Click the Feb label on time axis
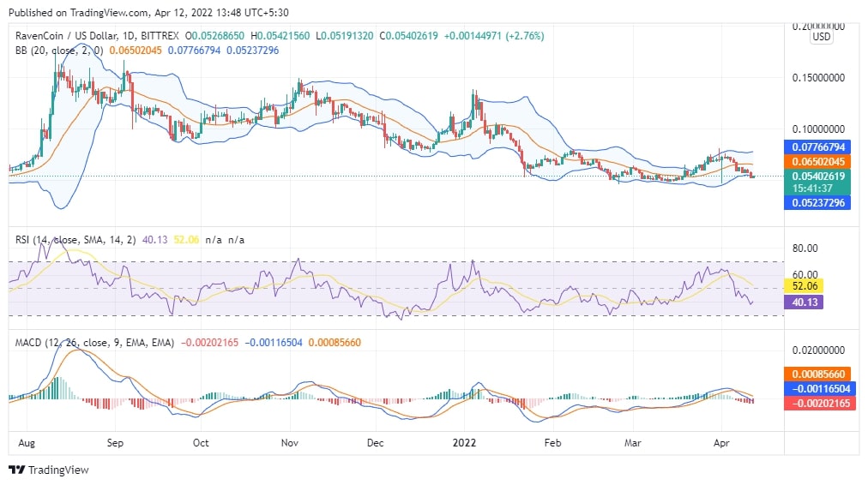Image resolution: width=868 pixels, height=485 pixels. pyautogui.click(x=552, y=443)
